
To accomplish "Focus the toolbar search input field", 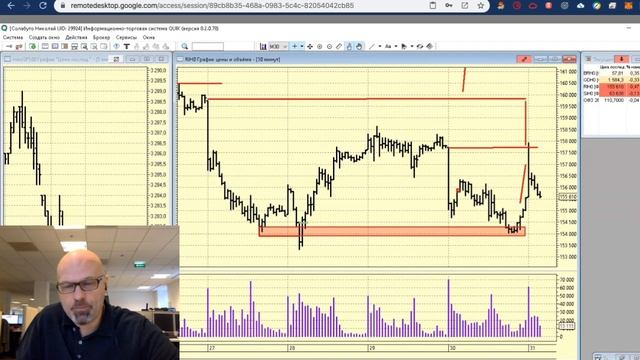I will [x=208, y=46].
